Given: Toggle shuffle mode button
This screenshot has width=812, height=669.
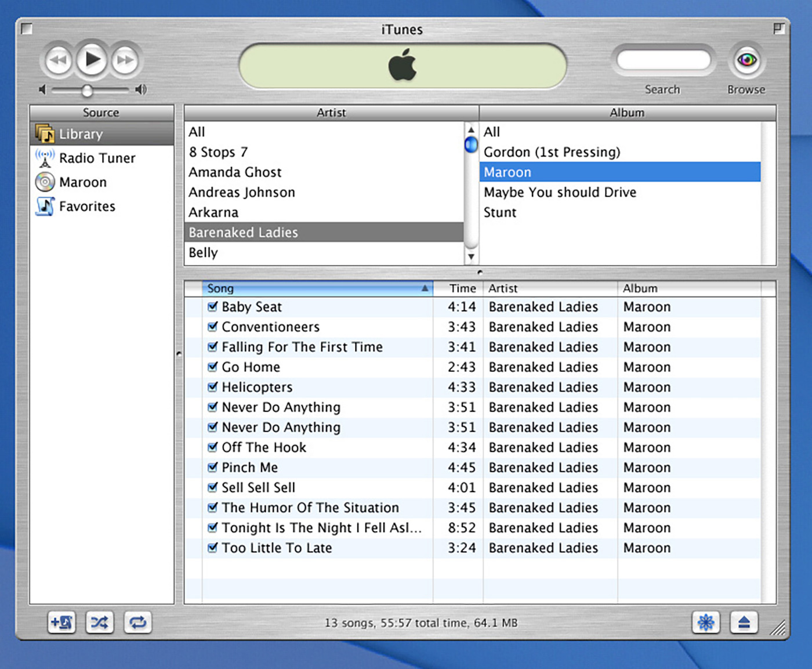Looking at the screenshot, I should coord(99,623).
